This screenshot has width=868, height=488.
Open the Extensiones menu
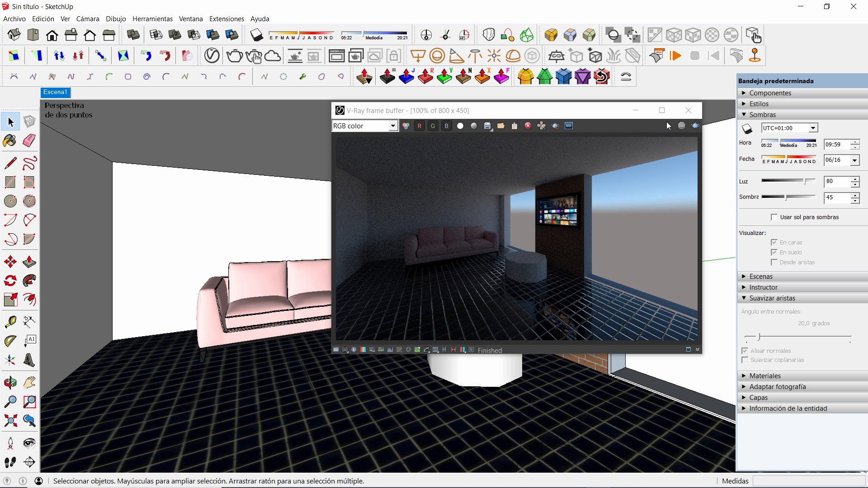pyautogui.click(x=226, y=19)
